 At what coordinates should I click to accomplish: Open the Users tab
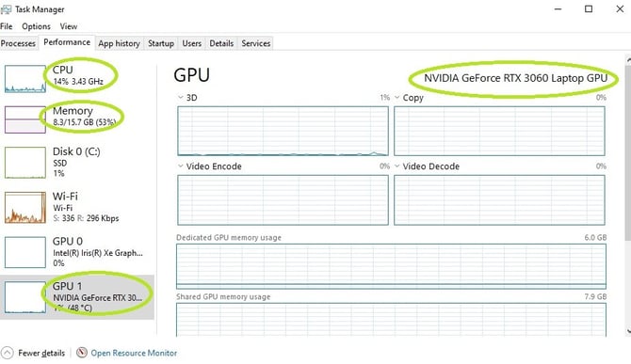(x=191, y=43)
